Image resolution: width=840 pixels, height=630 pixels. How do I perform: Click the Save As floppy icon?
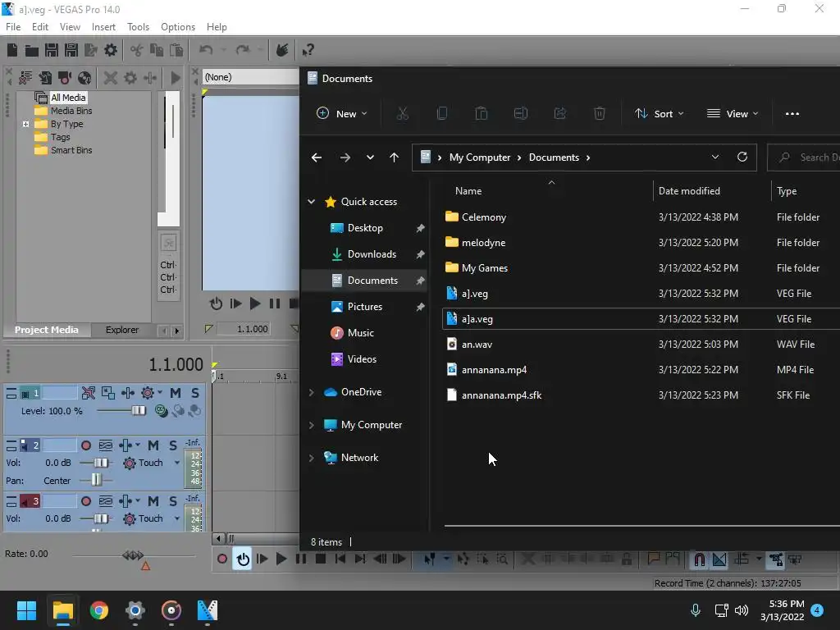(71, 50)
